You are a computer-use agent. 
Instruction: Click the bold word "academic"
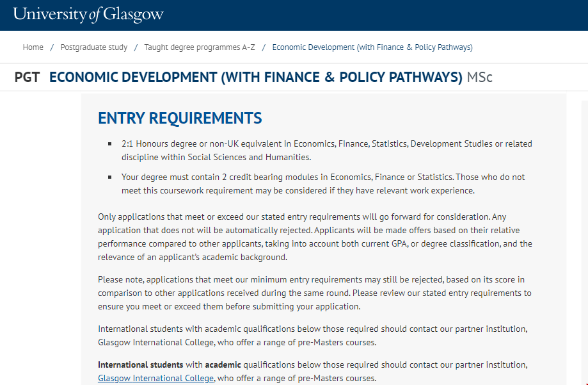coord(223,365)
